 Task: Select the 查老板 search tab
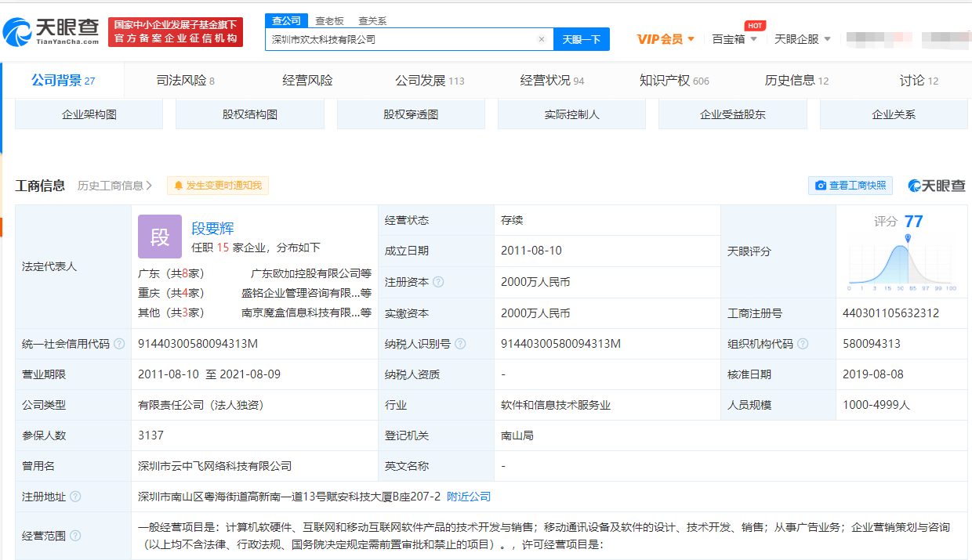click(329, 21)
